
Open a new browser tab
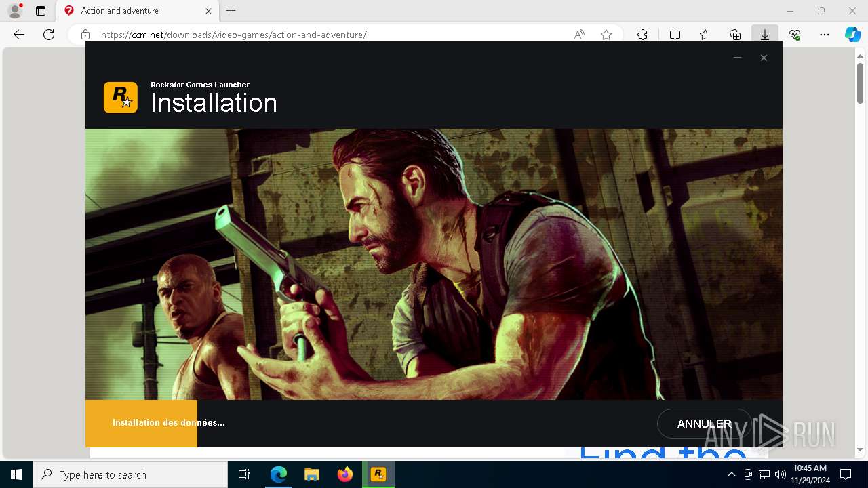coord(231,11)
